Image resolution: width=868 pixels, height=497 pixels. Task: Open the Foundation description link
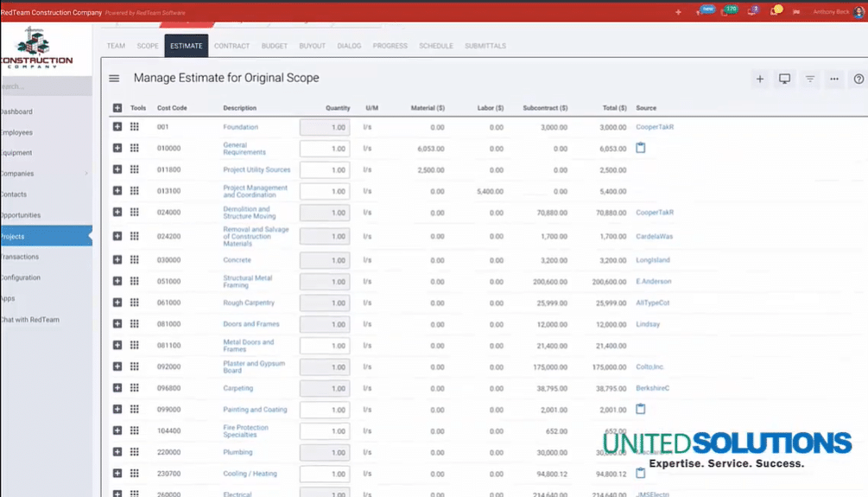tap(241, 127)
